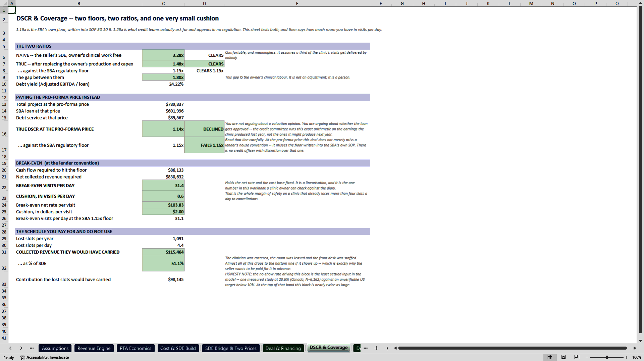Viewport: 644px width, 361px height.
Task: Click break-even visits value 31.4
Action: click(x=163, y=185)
